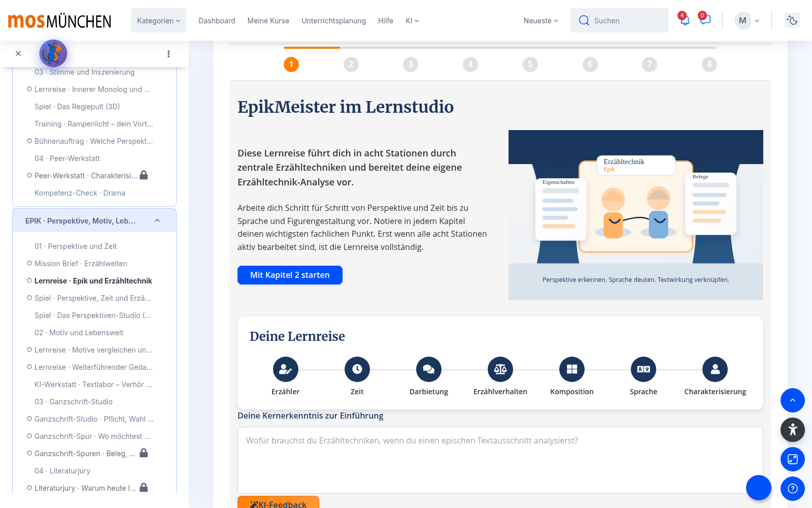Image resolution: width=812 pixels, height=508 pixels.
Task: Select the Zeit clock icon
Action: pos(357,369)
